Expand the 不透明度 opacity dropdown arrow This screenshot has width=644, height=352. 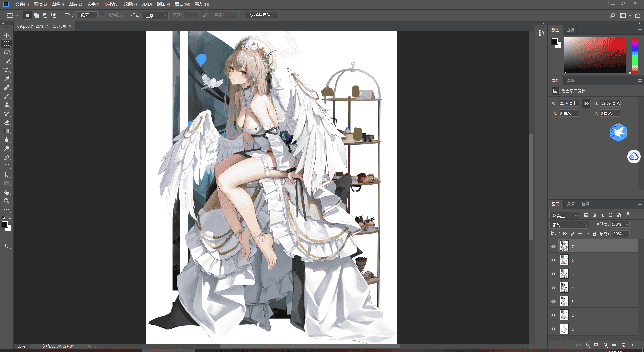tap(627, 225)
